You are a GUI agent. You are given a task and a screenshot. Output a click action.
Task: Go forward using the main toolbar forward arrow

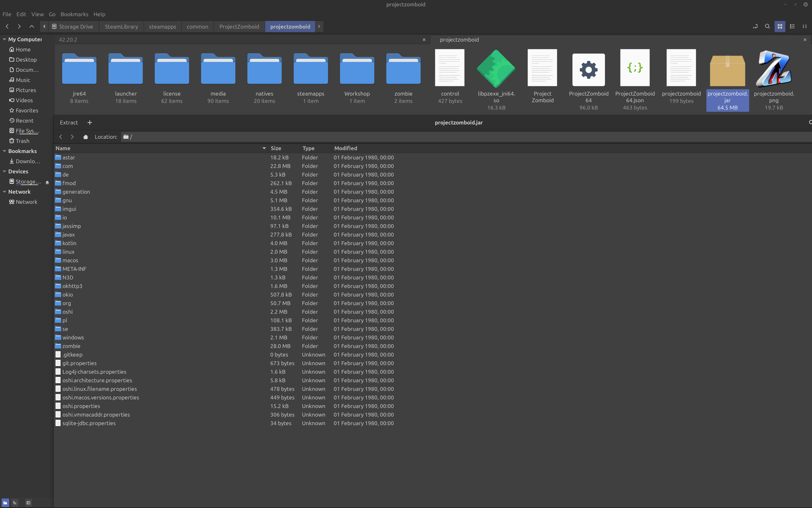coord(19,26)
